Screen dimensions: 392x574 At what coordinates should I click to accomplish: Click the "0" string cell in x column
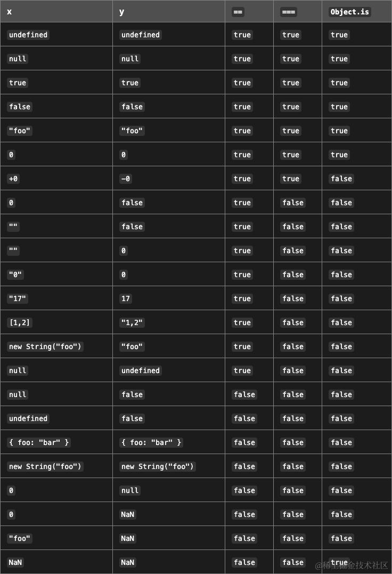(15, 274)
